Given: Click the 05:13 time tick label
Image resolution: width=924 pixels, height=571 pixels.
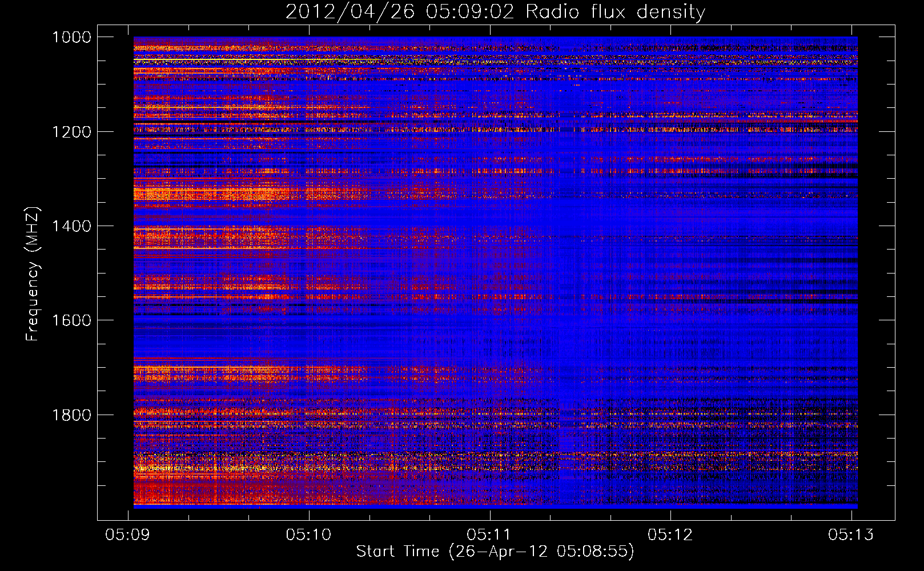Looking at the screenshot, I should tap(851, 535).
